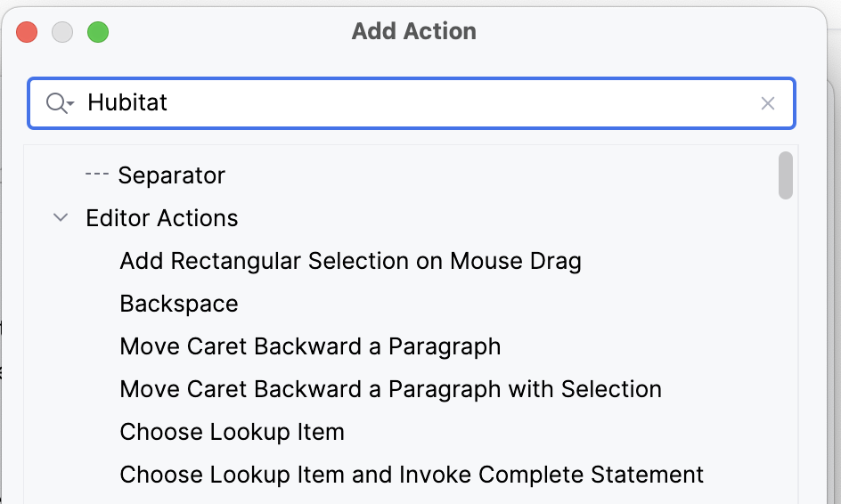
Task: Pick Move Caret Backward a Paragraph
Action: pyautogui.click(x=310, y=347)
